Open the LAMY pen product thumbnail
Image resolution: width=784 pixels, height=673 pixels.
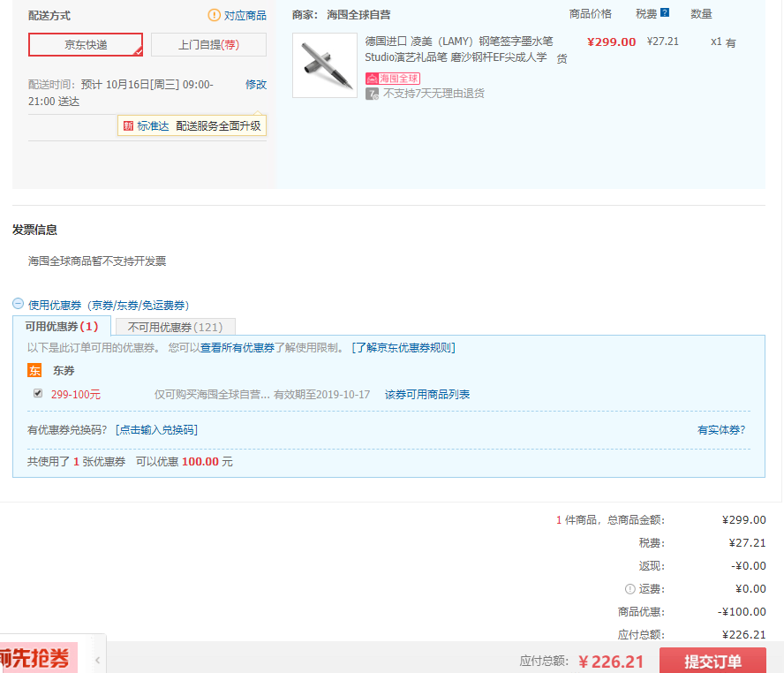(x=325, y=65)
